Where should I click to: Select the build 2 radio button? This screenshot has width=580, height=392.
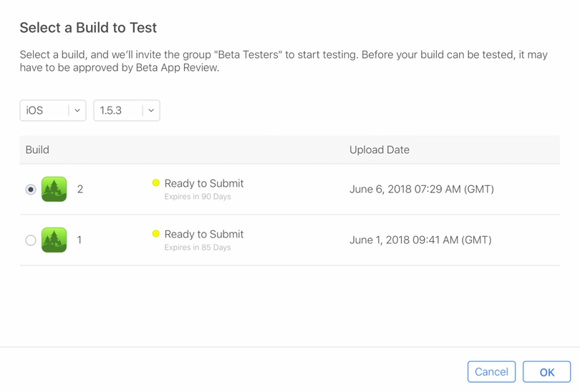point(31,190)
